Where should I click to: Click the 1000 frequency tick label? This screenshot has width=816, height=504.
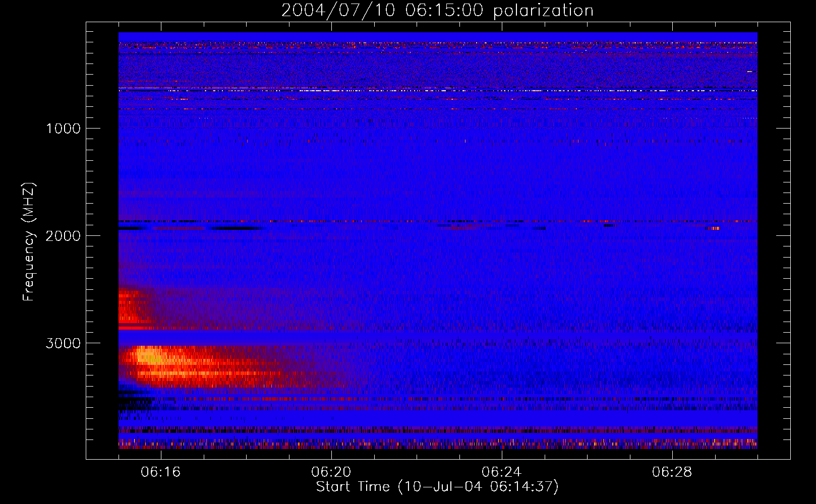pos(63,129)
